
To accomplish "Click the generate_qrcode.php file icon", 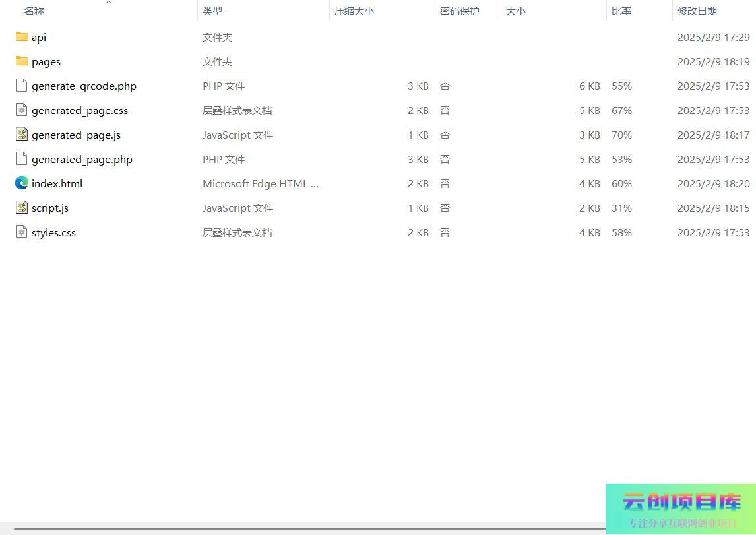I will (22, 86).
